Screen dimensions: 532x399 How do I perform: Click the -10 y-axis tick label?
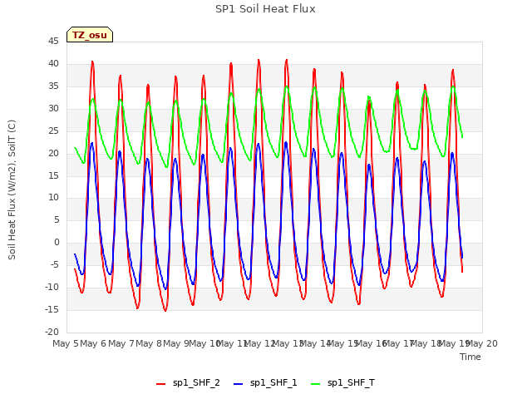click(x=52, y=287)
